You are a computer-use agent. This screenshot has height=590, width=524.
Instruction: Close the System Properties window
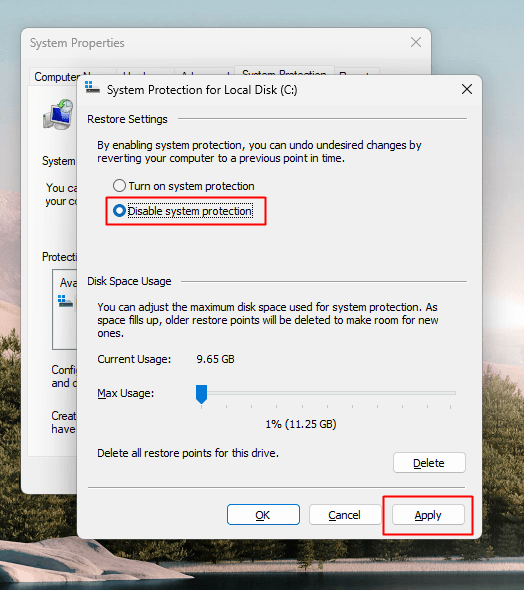pos(416,42)
